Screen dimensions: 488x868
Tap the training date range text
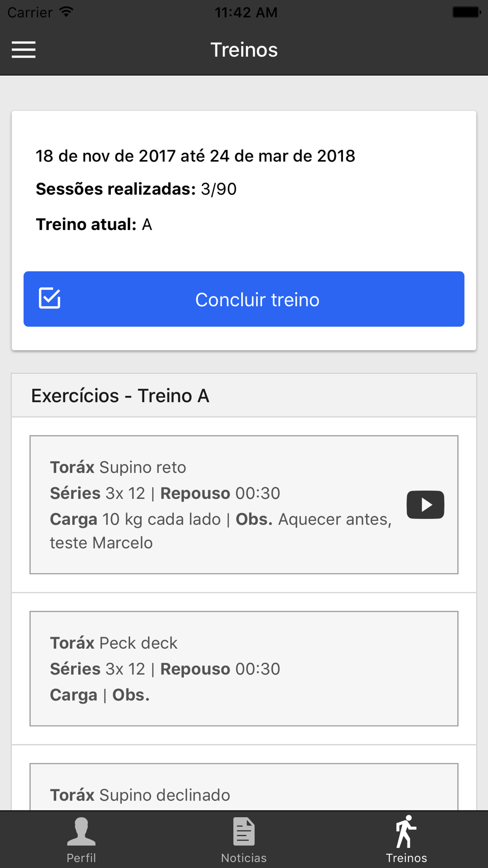pos(195,156)
